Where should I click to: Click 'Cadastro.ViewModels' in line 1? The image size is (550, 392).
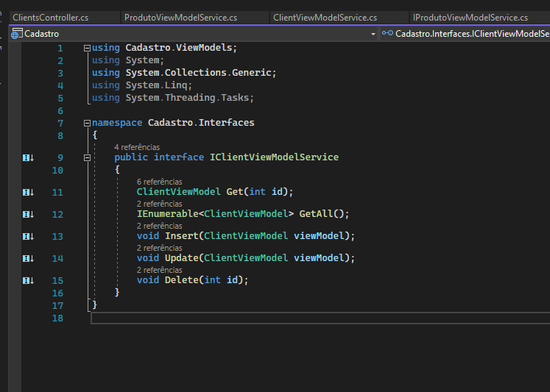178,48
